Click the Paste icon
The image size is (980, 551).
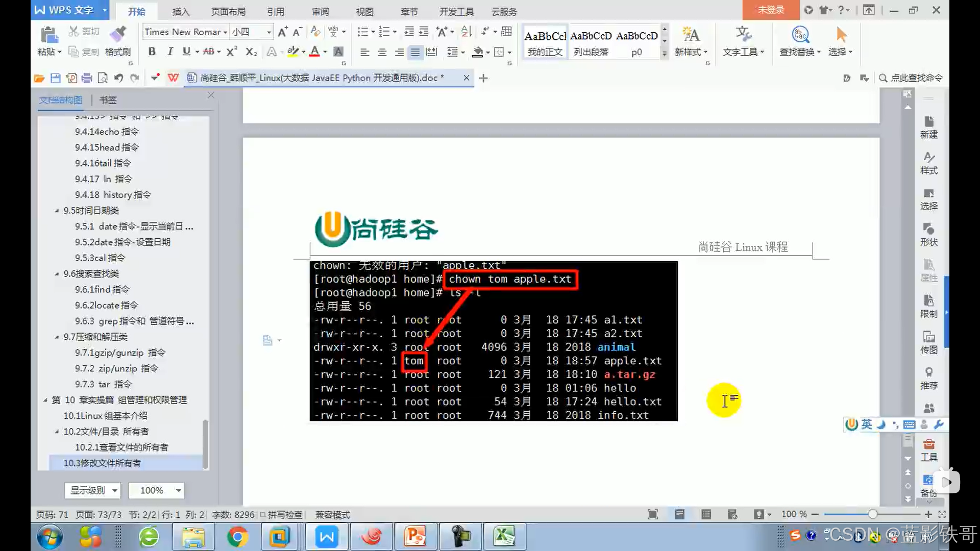pos(49,35)
